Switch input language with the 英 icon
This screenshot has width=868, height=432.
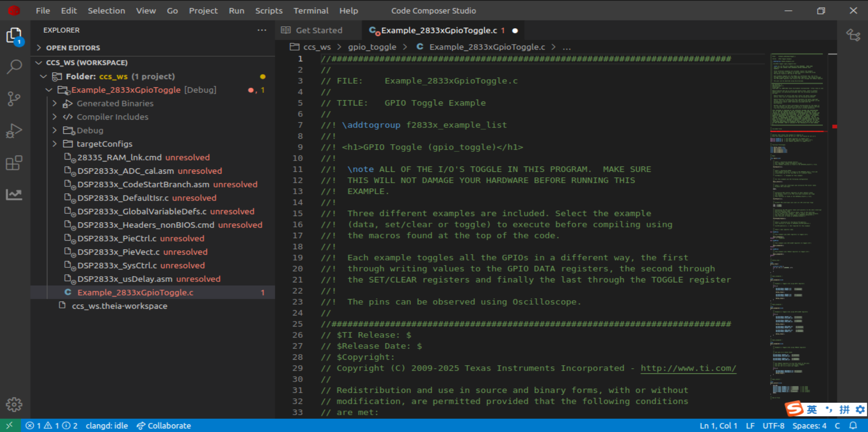coord(812,410)
